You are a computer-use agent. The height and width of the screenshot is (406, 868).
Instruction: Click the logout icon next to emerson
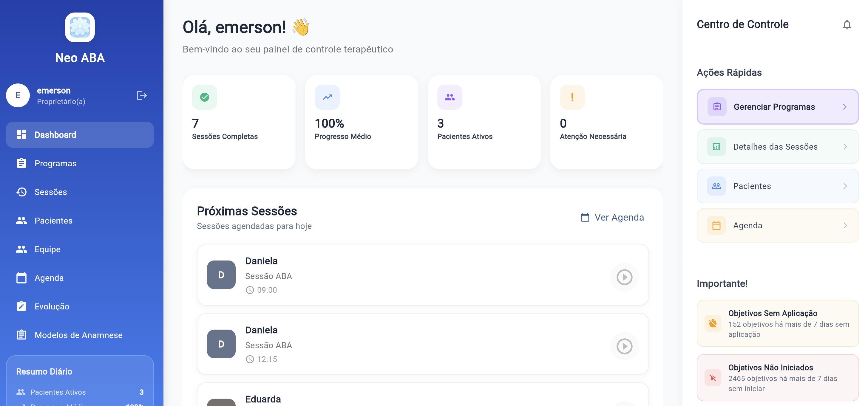tap(141, 95)
